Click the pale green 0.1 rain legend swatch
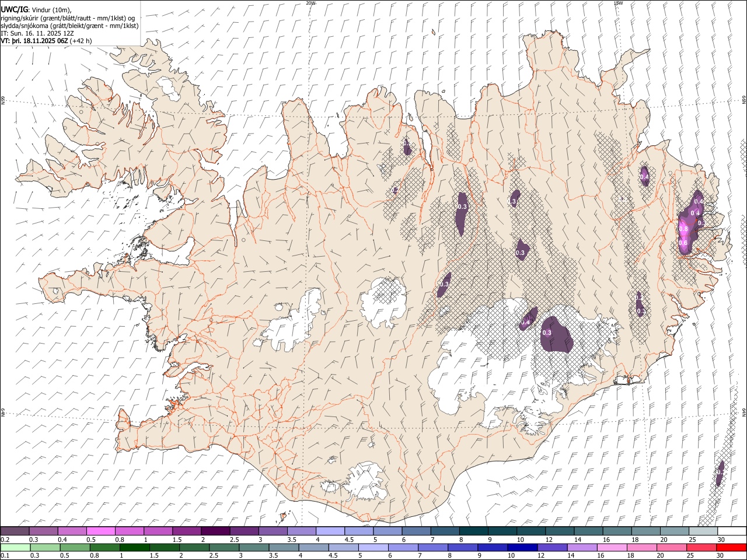 click(x=15, y=548)
